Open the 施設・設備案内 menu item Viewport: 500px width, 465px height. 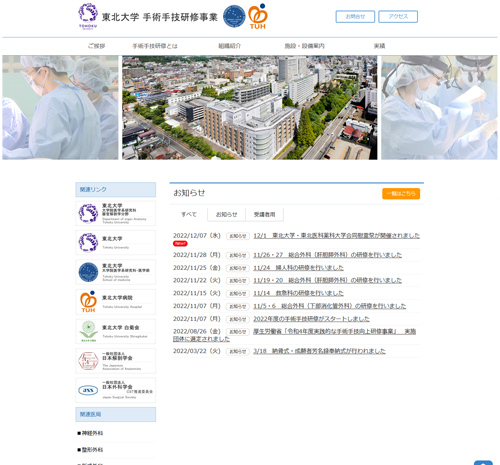(x=304, y=46)
